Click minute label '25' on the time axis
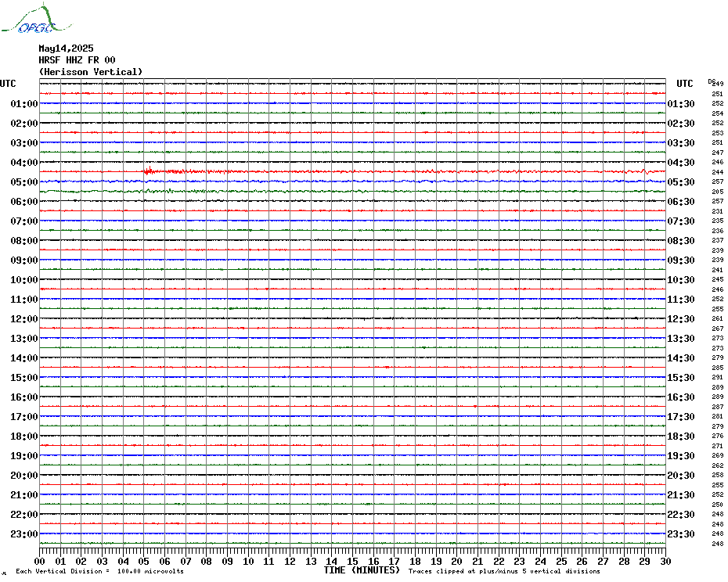Image resolution: width=728 pixels, height=582 pixels. point(561,562)
